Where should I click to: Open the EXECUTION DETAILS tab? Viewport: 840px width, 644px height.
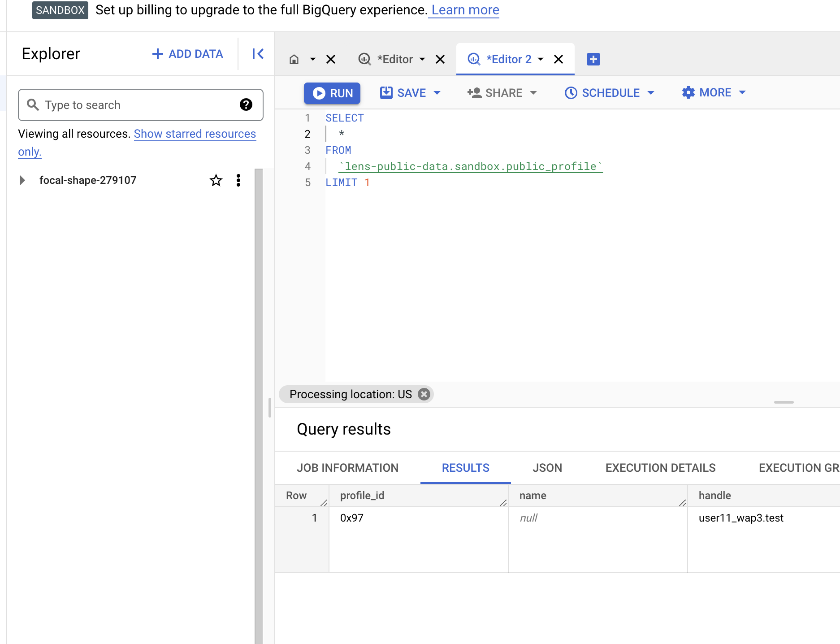(661, 468)
